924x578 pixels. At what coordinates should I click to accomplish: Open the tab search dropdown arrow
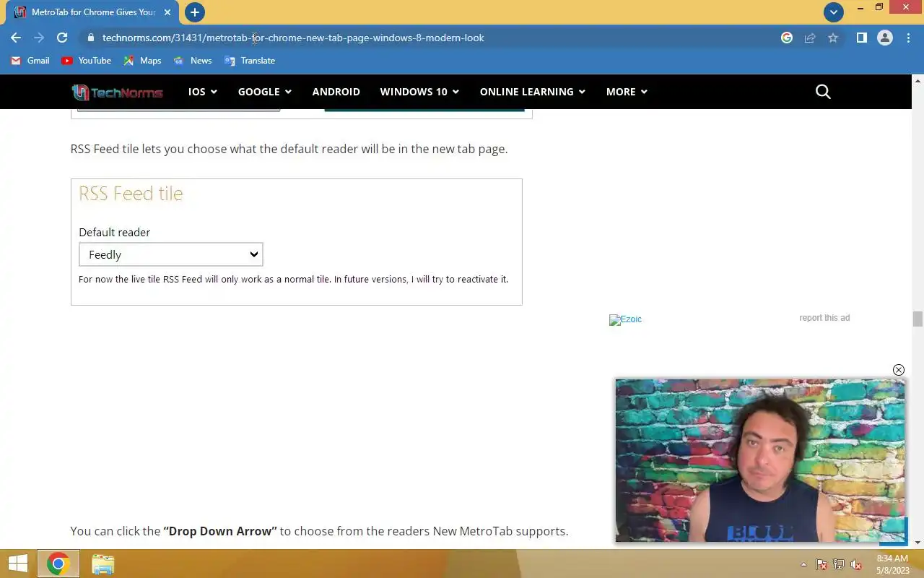(x=834, y=12)
